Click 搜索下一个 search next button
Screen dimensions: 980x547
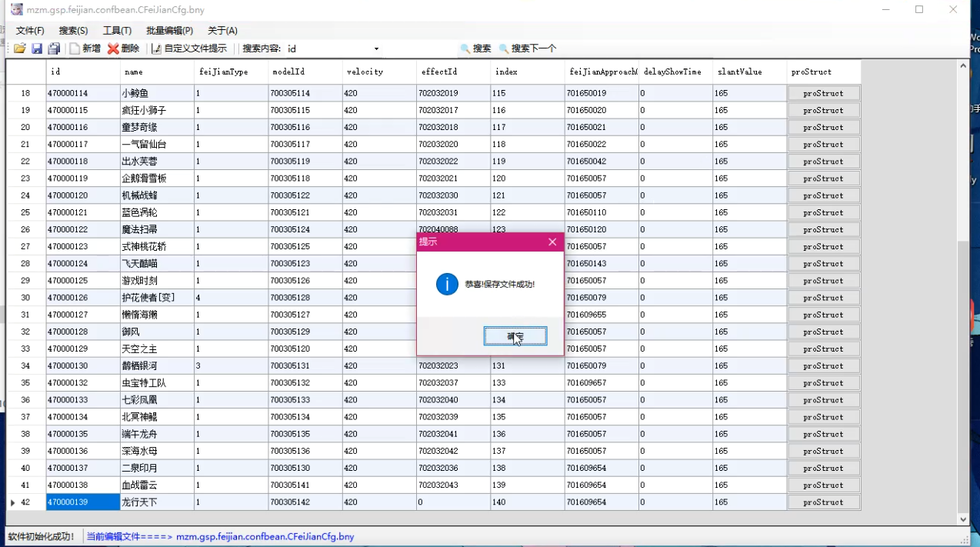tap(528, 48)
